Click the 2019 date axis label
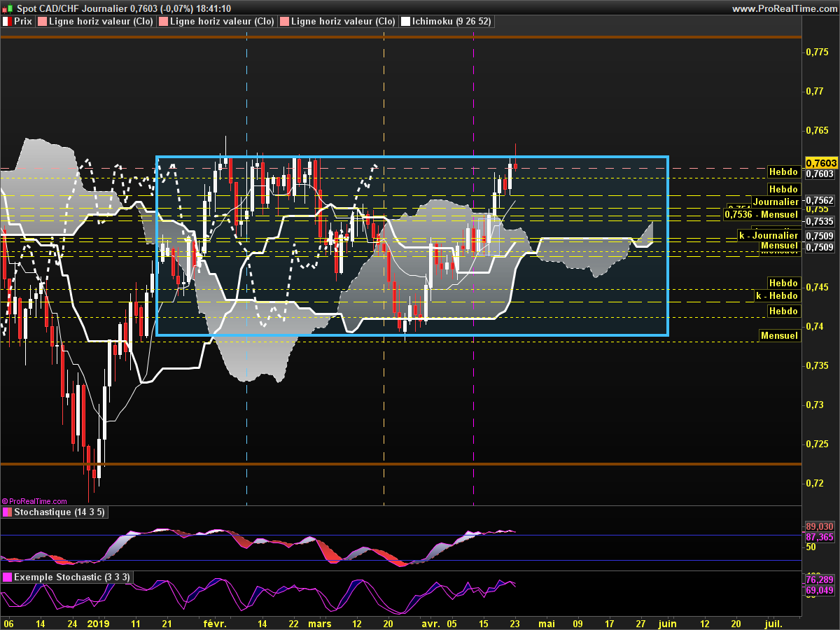This screenshot has height=630, width=840. point(98,623)
